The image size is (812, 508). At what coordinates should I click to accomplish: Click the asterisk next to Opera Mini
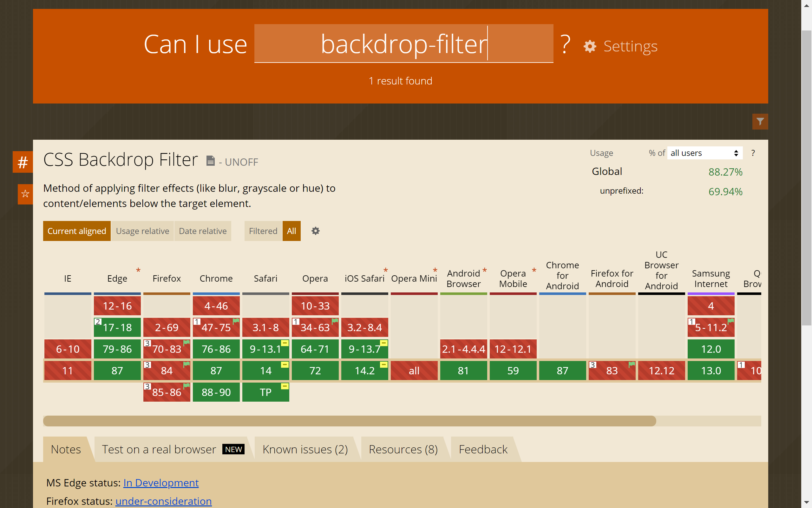435,271
